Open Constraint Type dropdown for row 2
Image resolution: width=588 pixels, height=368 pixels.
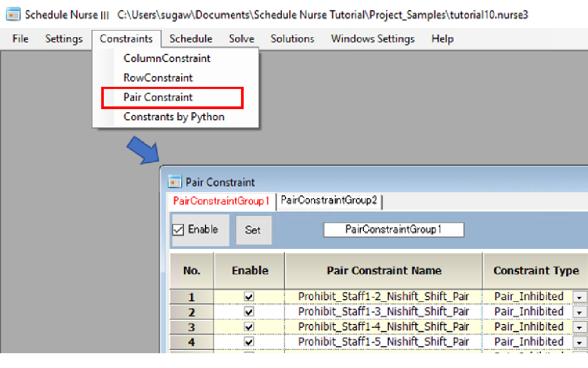580,312
